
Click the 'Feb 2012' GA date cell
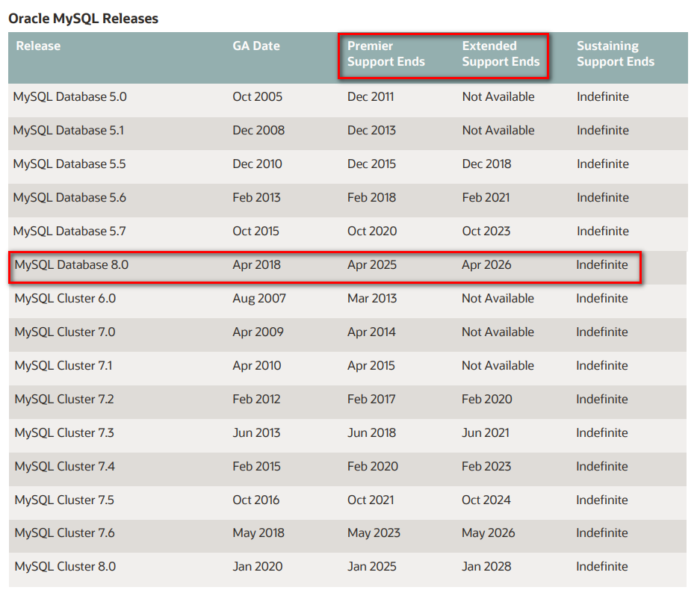(257, 399)
